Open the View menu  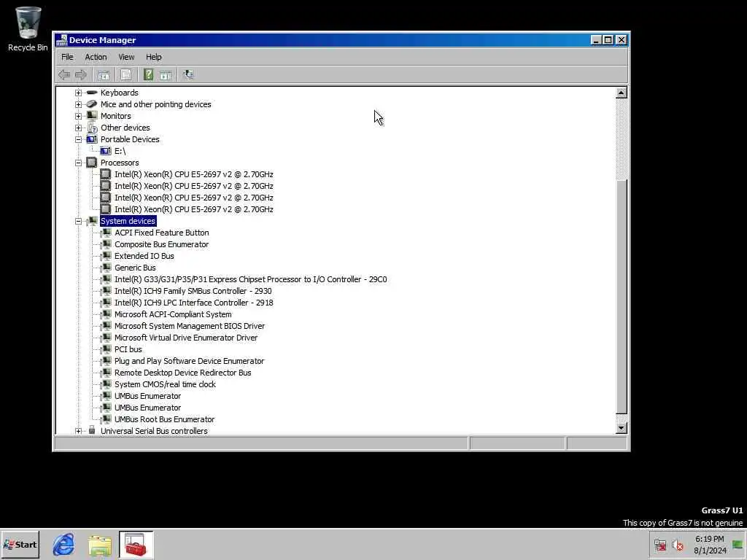(x=126, y=57)
